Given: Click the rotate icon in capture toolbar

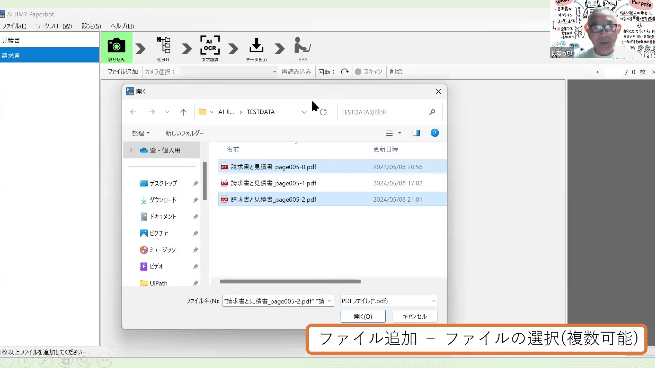Looking at the screenshot, I should (x=345, y=72).
